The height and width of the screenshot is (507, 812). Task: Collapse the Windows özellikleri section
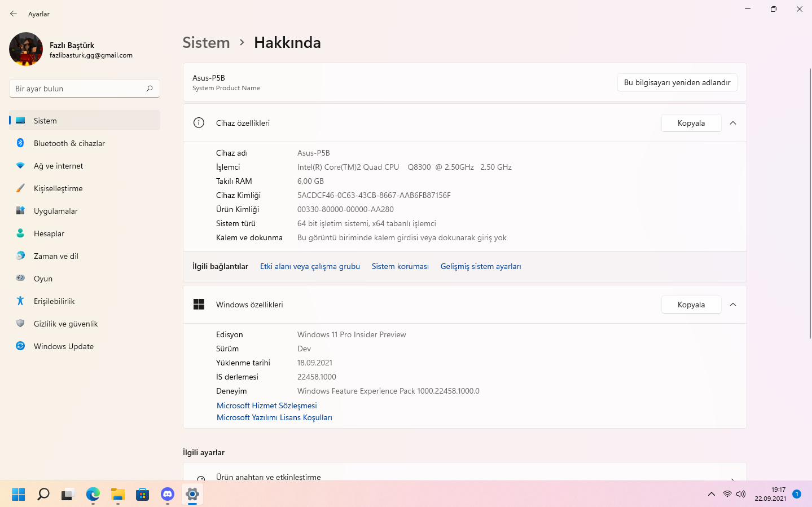733,305
